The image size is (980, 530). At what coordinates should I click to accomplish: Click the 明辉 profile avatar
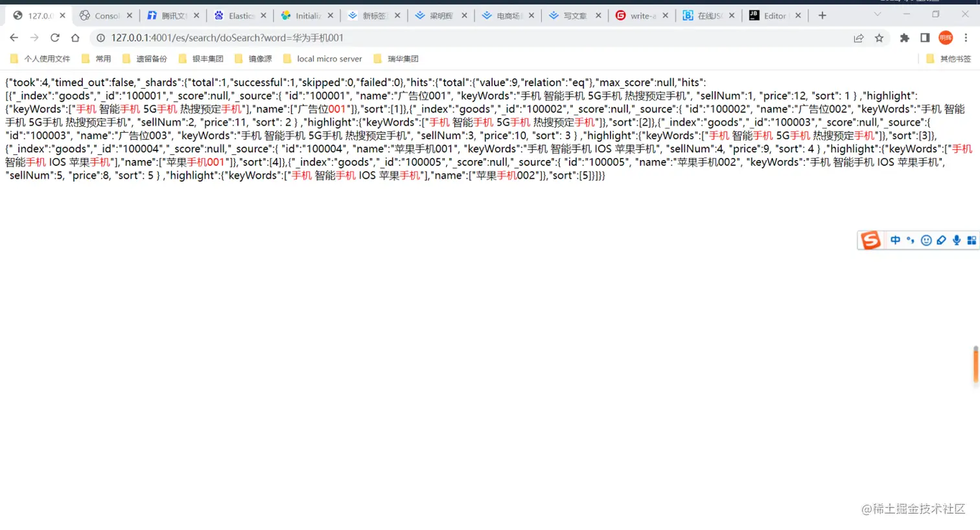(946, 38)
